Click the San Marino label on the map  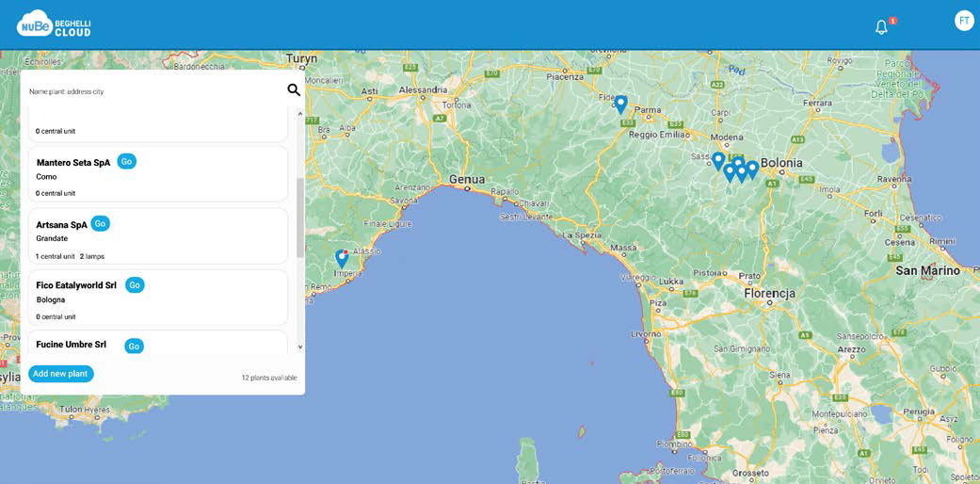pyautogui.click(x=927, y=271)
